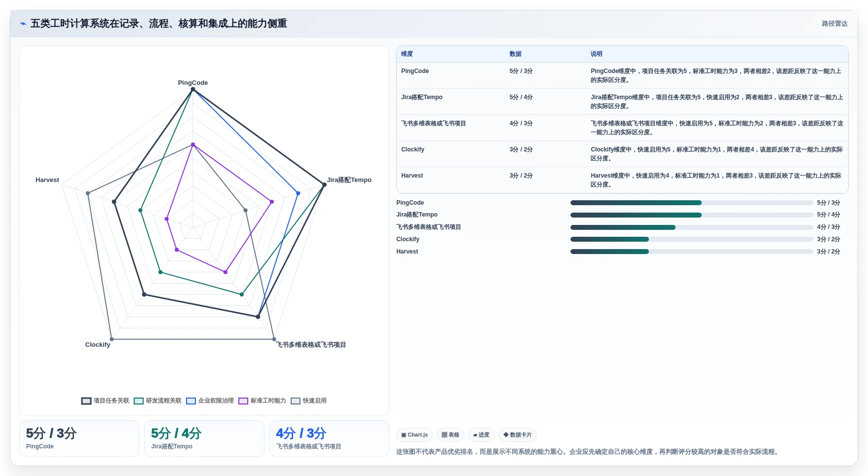
Task: Click the radar data point at the Jira搭配Tempo vertex
Action: coord(324,184)
